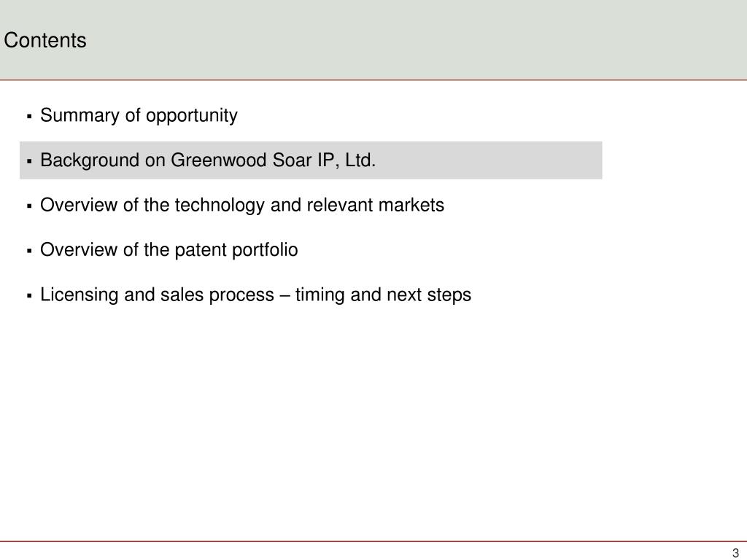Click the bullet before "Licensing and sales process"

29,296
